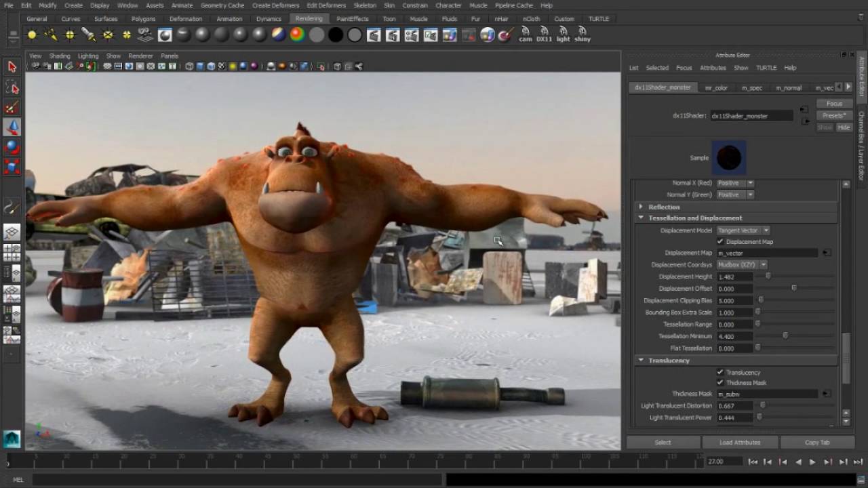This screenshot has width=868, height=488.
Task: Click the Presets* button
Action: click(x=834, y=116)
